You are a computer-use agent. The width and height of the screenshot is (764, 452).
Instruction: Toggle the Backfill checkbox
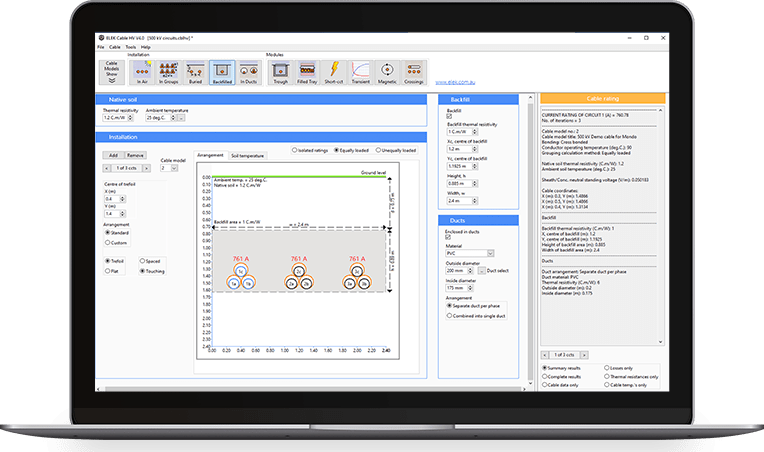pyautogui.click(x=449, y=116)
